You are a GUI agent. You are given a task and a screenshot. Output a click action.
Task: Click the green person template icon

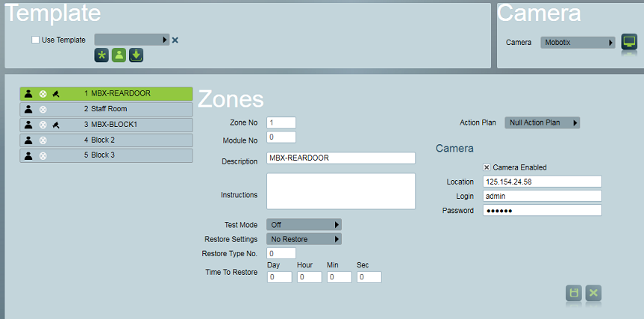[x=119, y=55]
